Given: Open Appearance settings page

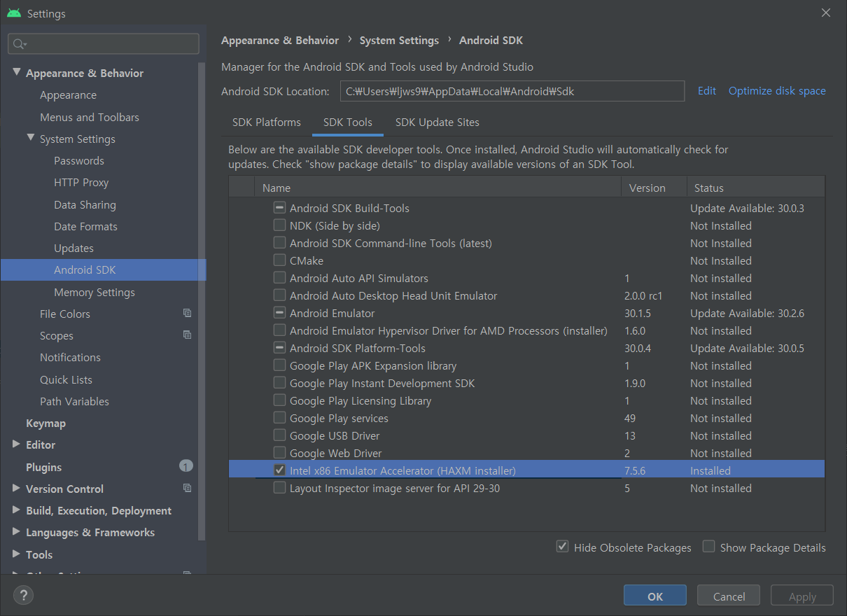Looking at the screenshot, I should pos(68,94).
